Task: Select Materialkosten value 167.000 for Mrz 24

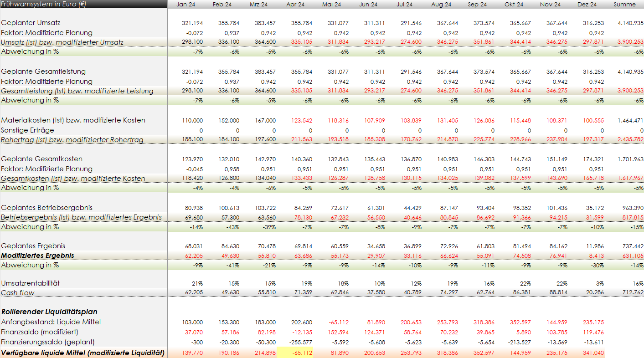Action: (x=265, y=121)
